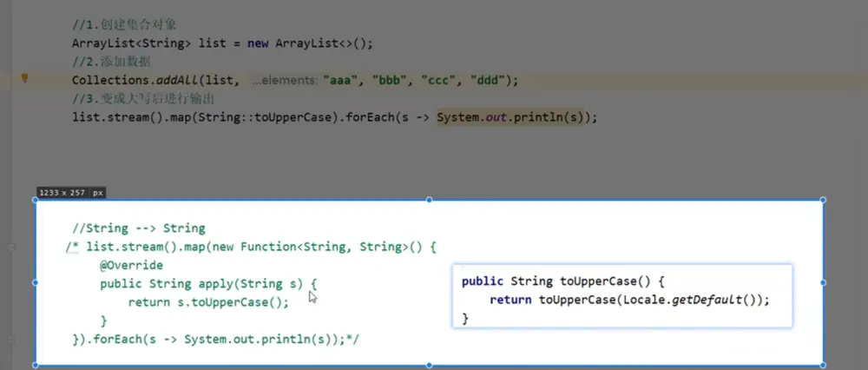The width and height of the screenshot is (868, 370).
Task: Click the line "return s.toUpperCase();"
Action: point(208,302)
